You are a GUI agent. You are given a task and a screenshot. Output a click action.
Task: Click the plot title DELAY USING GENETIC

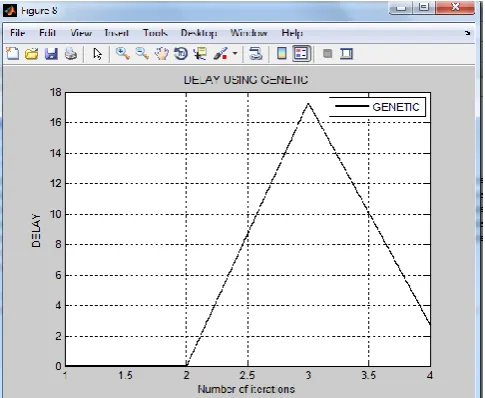pyautogui.click(x=246, y=80)
